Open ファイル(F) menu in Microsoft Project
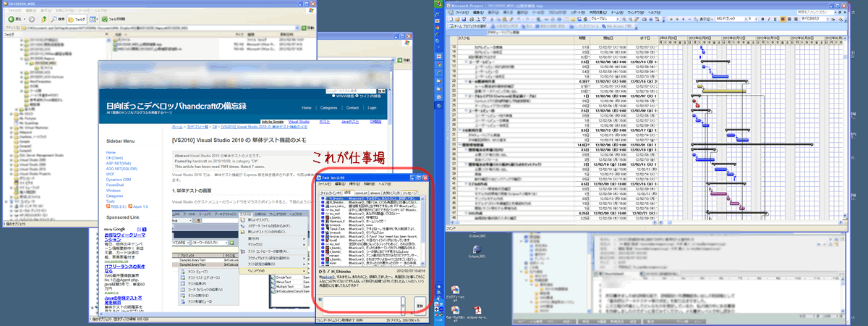 coord(462,12)
